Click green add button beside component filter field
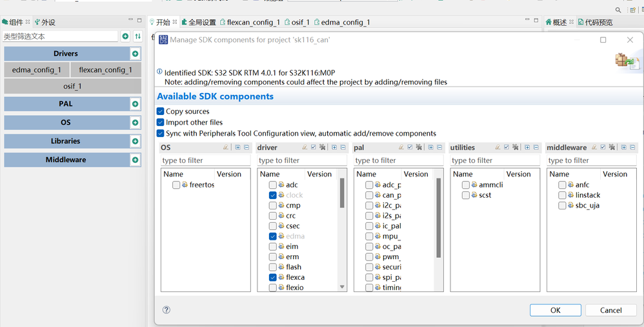The width and height of the screenshot is (644, 327). [125, 36]
